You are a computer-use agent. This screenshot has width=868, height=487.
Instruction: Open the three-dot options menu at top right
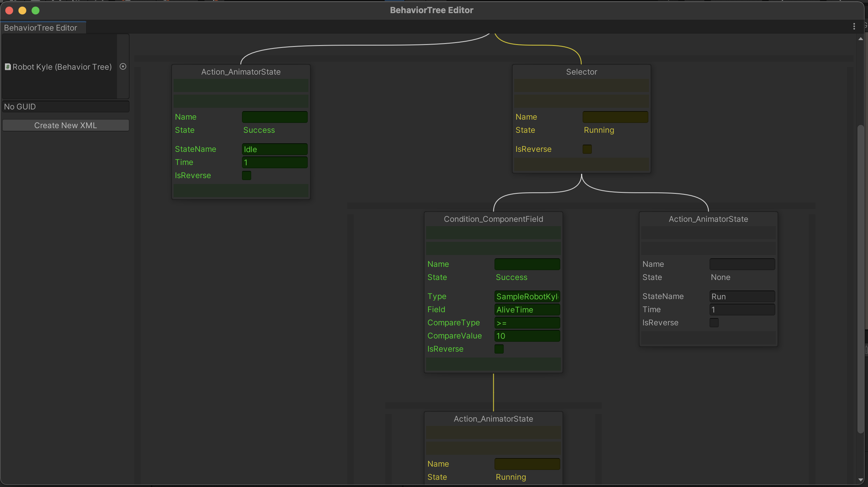(855, 26)
